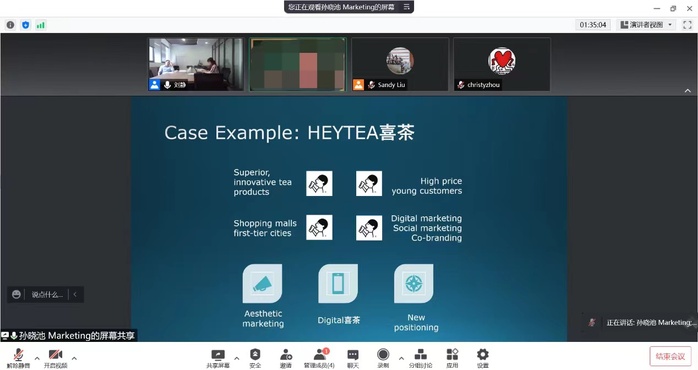Screen dimensions: 698x370
Task: Open the apps icon in the toolbar
Action: 452,358
